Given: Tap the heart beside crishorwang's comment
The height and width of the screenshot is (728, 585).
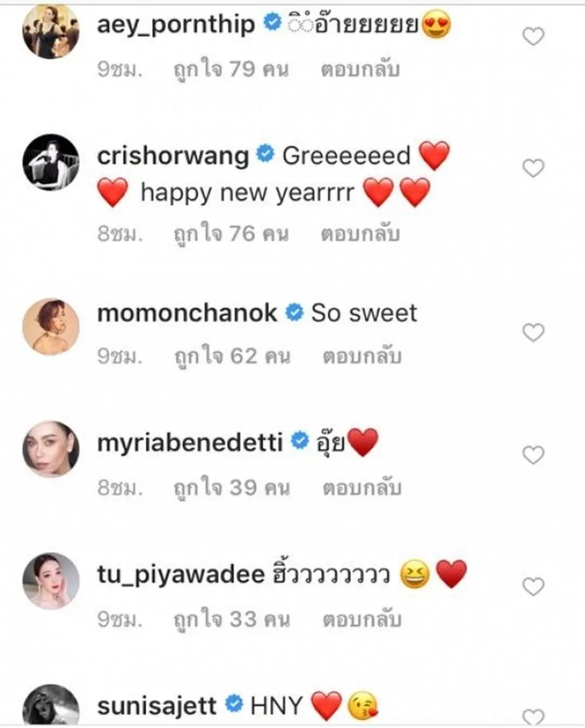Looking at the screenshot, I should pyautogui.click(x=533, y=168).
